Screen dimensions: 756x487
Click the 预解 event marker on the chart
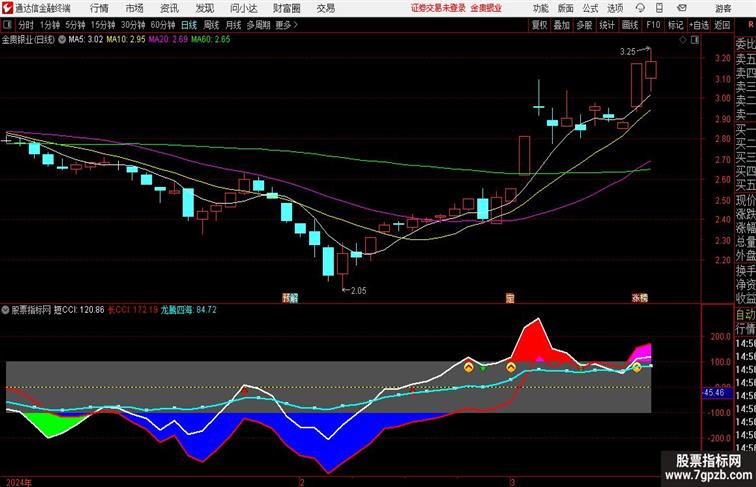[x=290, y=298]
